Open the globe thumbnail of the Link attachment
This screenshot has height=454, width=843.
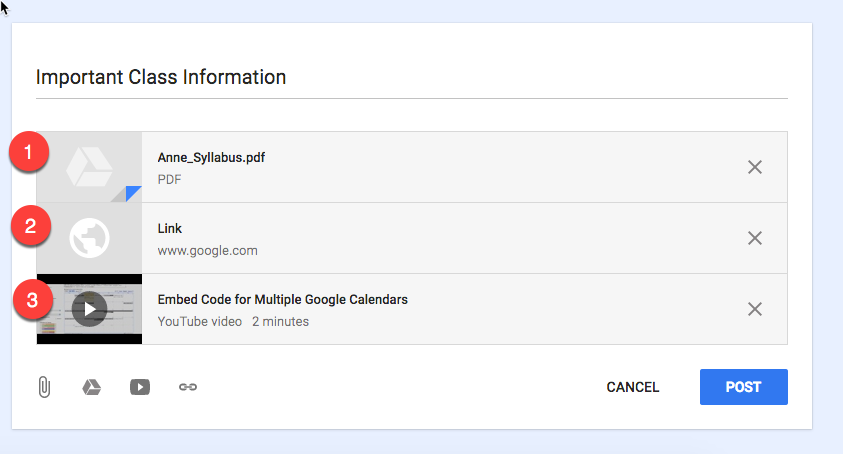90,238
